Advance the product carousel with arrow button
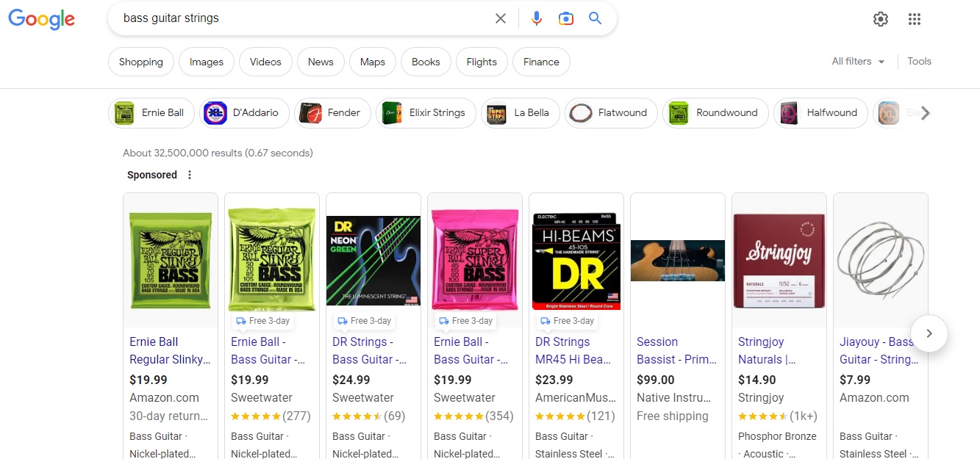The image size is (980, 459). click(x=929, y=333)
